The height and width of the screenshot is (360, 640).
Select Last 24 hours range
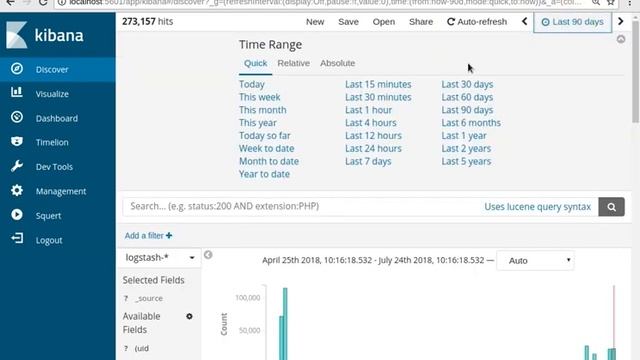(373, 149)
